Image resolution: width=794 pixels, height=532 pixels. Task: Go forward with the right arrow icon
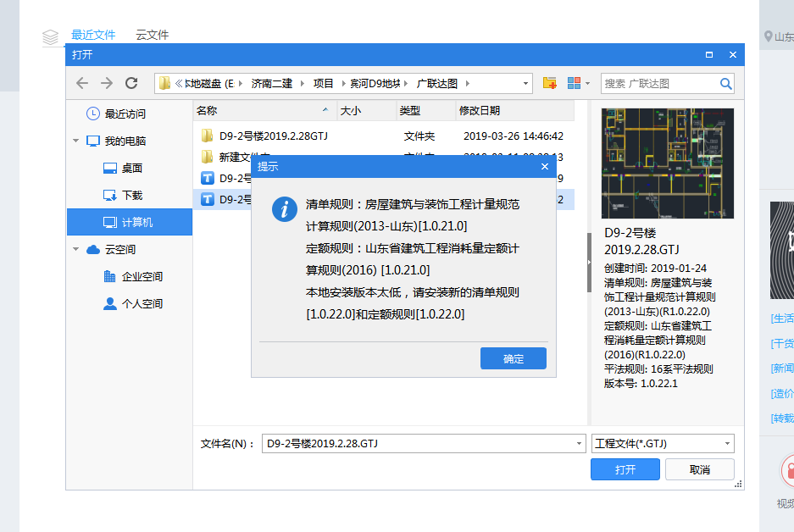click(107, 83)
